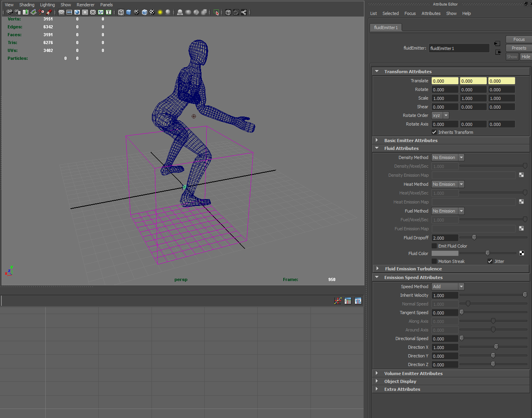Click the select camera icon in viewport toolbar
Viewport: 532px width, 418px height.
[10, 12]
